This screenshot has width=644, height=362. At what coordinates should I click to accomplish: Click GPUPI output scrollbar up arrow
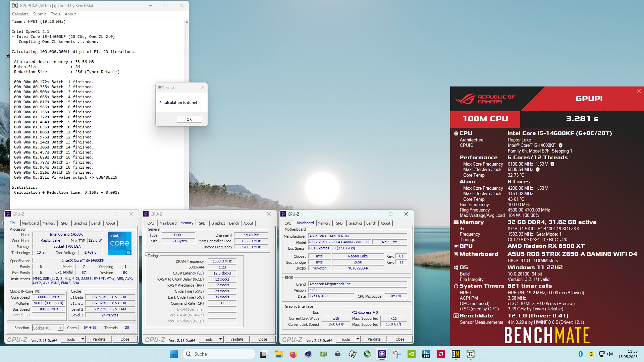pyautogui.click(x=186, y=22)
